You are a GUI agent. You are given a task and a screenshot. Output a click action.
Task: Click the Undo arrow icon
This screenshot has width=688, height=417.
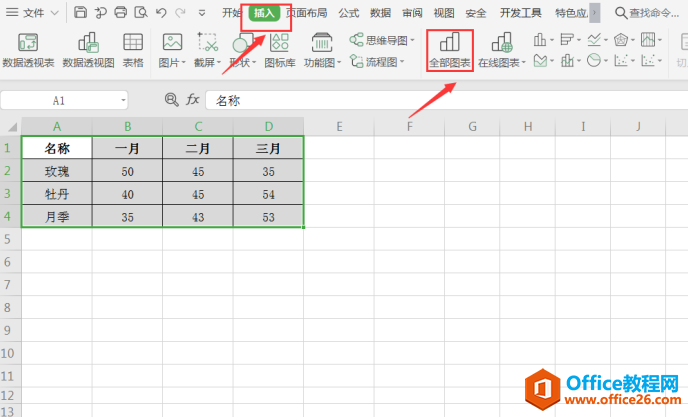coord(161,13)
